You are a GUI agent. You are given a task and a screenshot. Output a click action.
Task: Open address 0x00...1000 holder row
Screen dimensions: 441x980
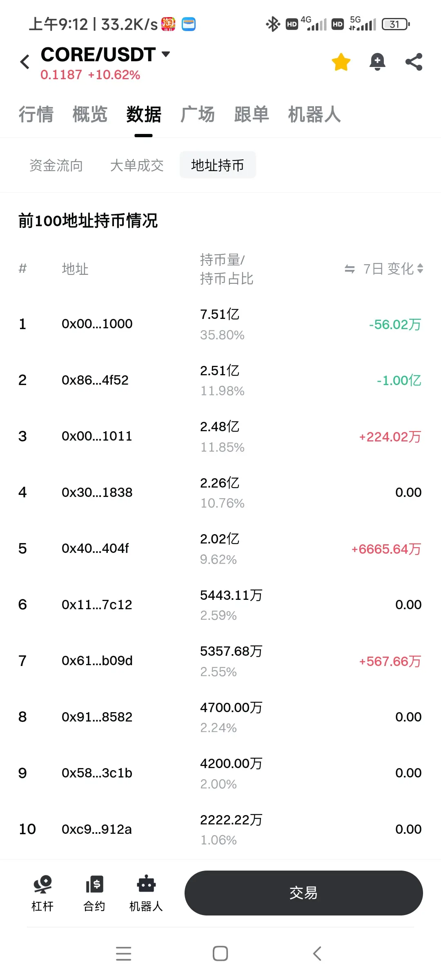pyautogui.click(x=97, y=324)
